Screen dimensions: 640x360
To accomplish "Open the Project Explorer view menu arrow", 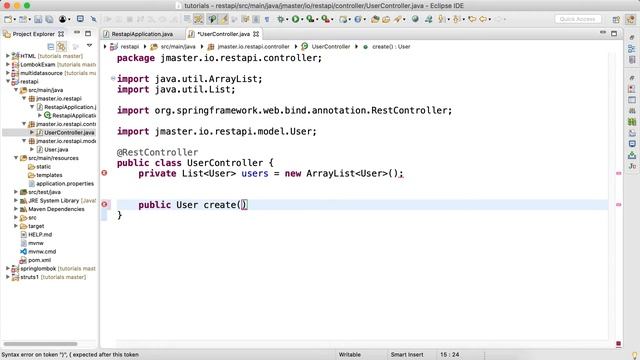I will click(x=89, y=46).
